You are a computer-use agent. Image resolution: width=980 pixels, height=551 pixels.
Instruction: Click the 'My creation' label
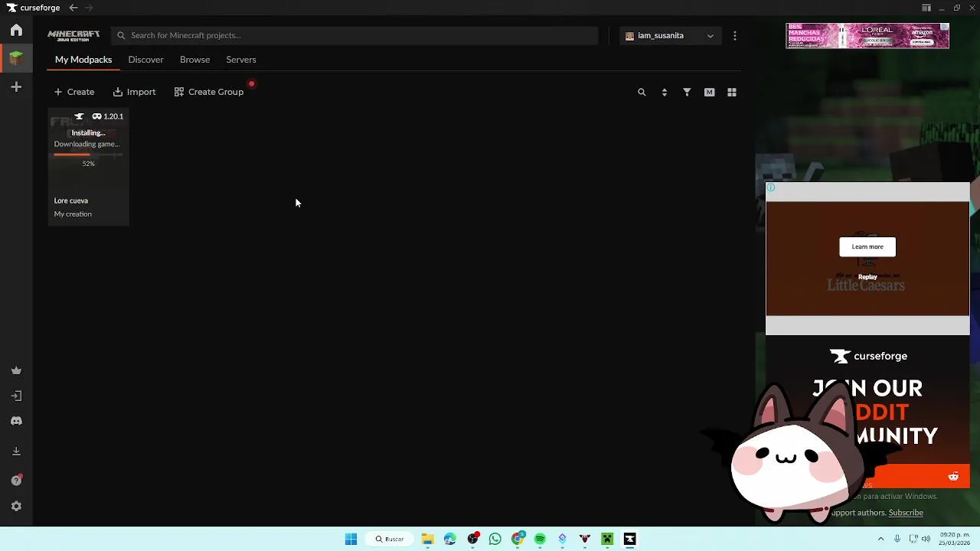[73, 214]
